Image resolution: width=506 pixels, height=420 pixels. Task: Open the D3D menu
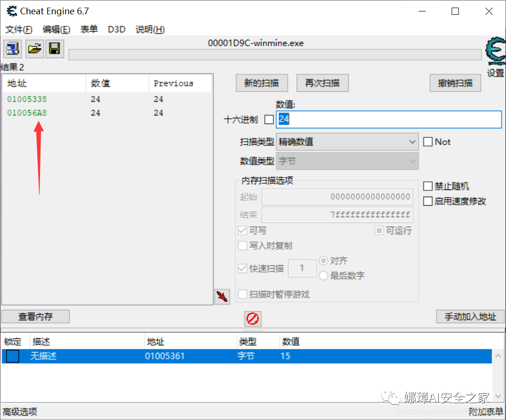coord(116,30)
